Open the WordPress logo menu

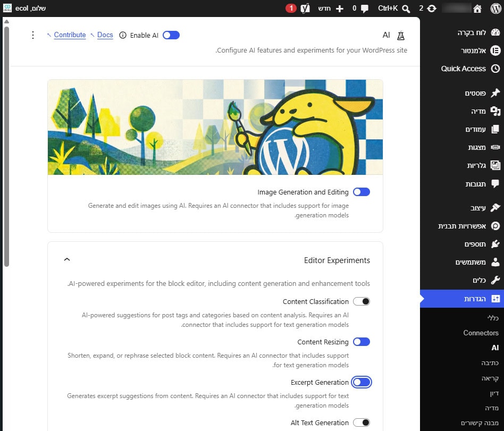[x=495, y=8]
